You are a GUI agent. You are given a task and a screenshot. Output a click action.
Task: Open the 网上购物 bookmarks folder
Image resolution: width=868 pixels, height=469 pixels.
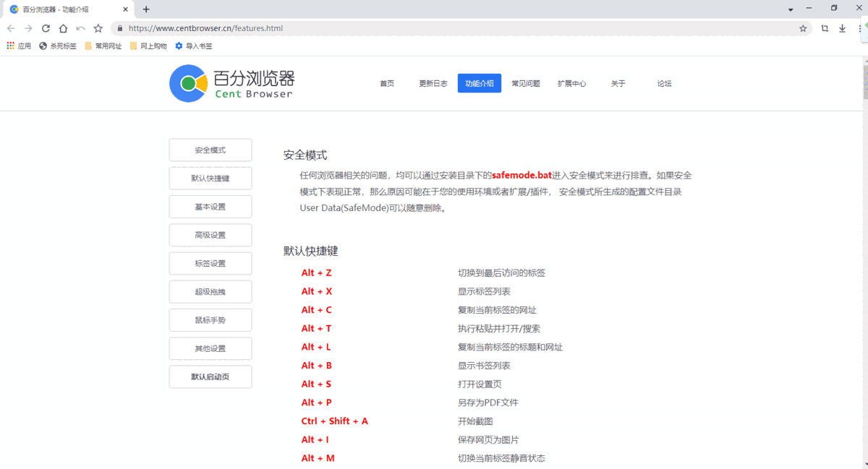[143, 46]
